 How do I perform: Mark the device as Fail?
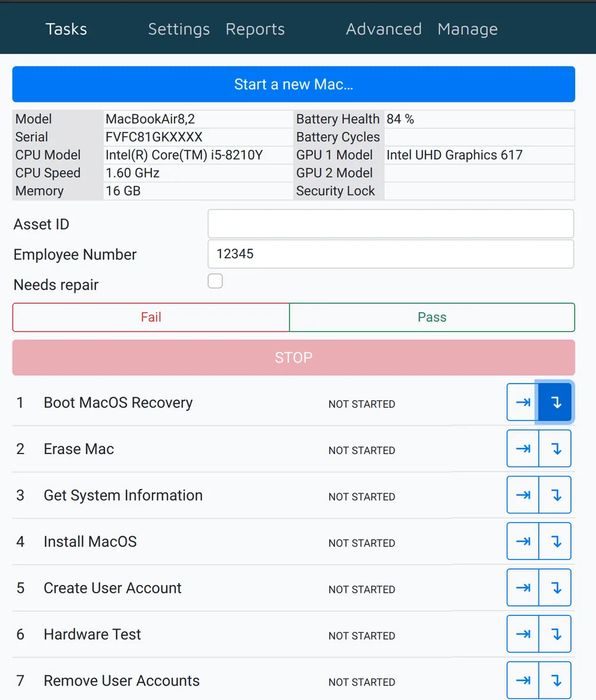(x=151, y=318)
